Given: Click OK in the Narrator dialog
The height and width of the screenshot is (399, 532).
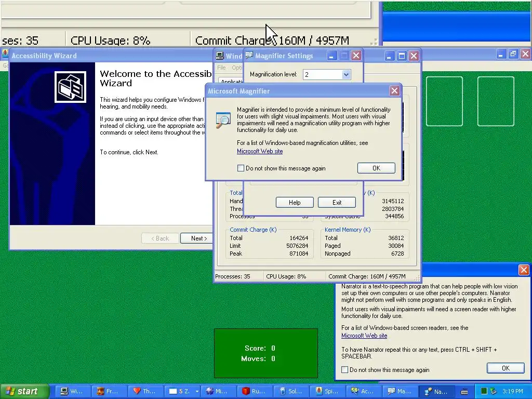Looking at the screenshot, I should [506, 368].
